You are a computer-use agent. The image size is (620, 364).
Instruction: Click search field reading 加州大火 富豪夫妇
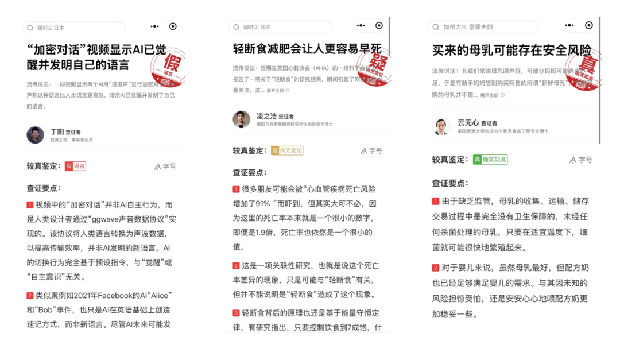482,27
